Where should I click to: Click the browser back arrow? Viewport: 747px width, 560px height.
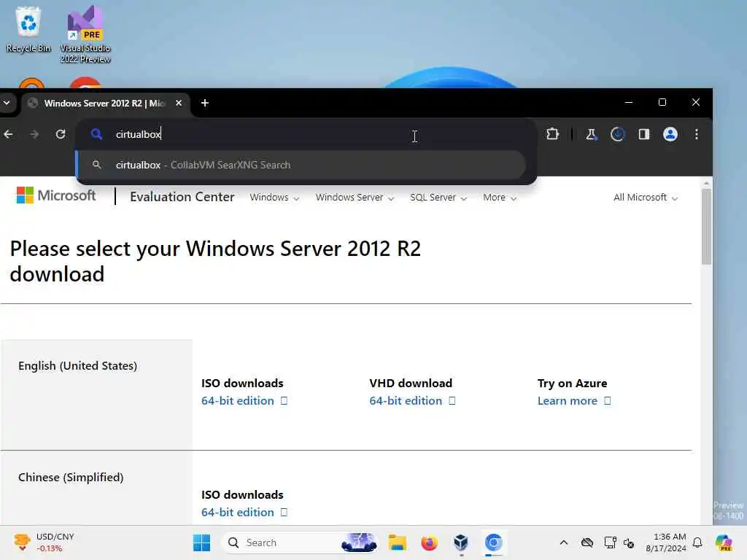[9, 134]
